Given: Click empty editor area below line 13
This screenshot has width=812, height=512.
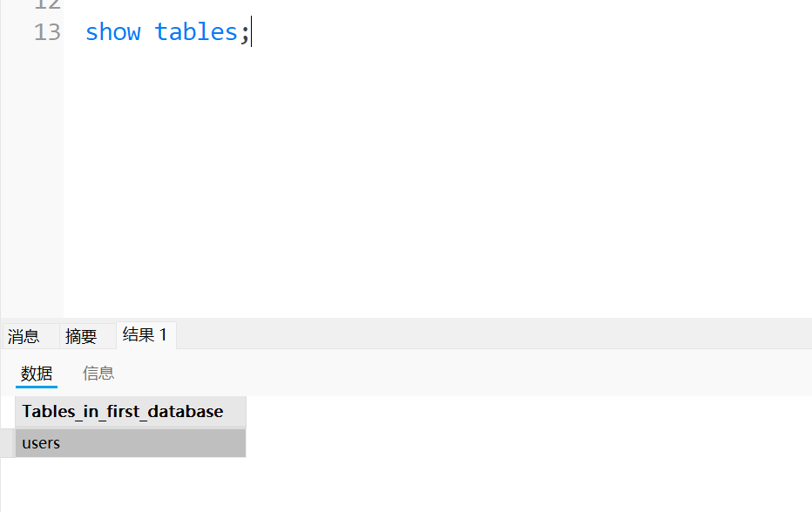Looking at the screenshot, I should (436, 174).
